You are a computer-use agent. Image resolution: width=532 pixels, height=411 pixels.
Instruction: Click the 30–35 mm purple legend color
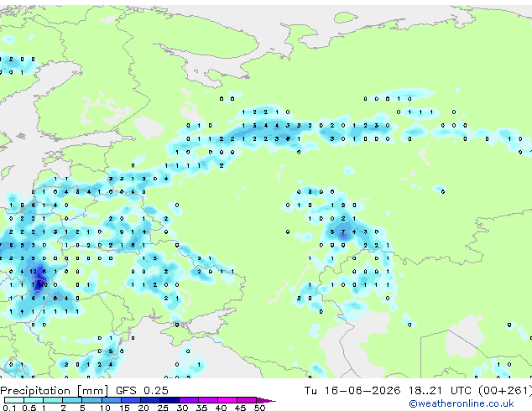pos(189,400)
